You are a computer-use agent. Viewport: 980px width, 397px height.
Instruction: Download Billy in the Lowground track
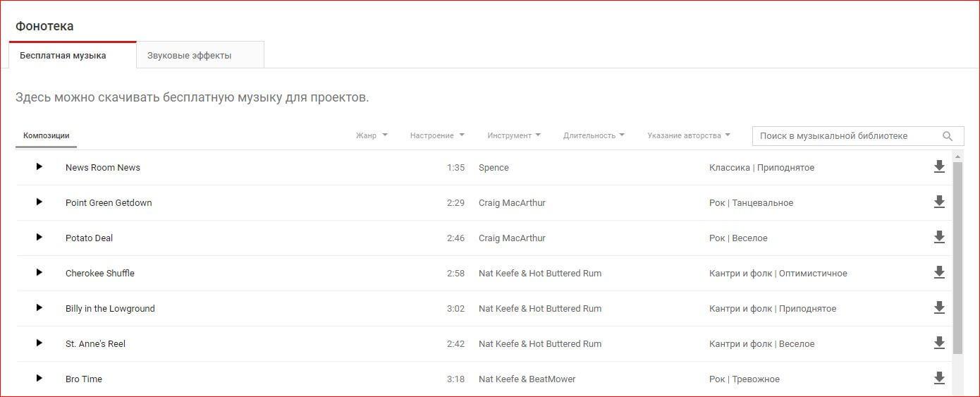point(938,308)
